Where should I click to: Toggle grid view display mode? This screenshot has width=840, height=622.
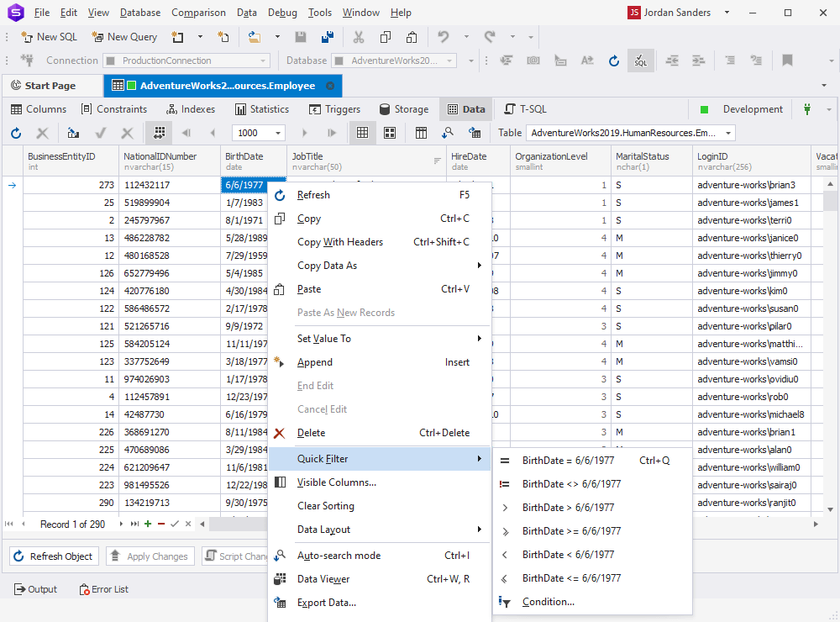(364, 133)
